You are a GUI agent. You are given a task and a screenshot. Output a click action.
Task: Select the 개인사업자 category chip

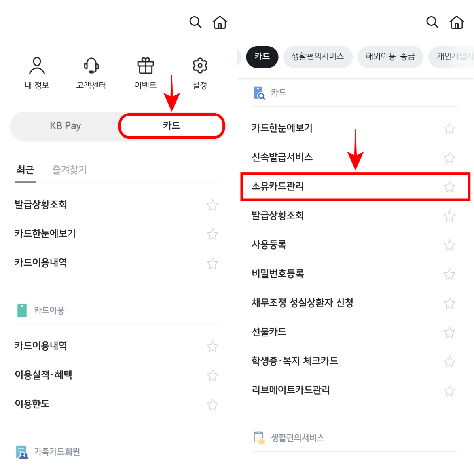[453, 57]
